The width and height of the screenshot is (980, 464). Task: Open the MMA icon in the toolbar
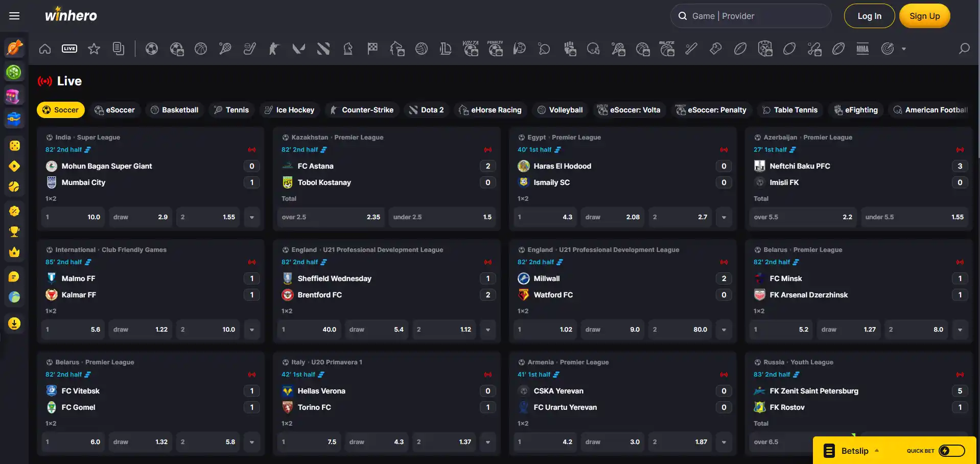[863, 49]
